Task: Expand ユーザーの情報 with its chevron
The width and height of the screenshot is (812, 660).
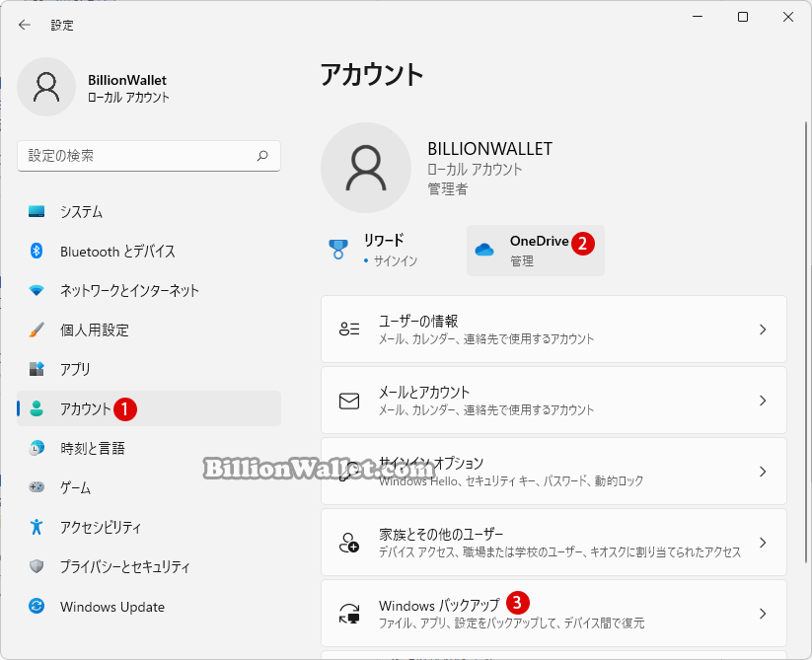Action: (763, 330)
